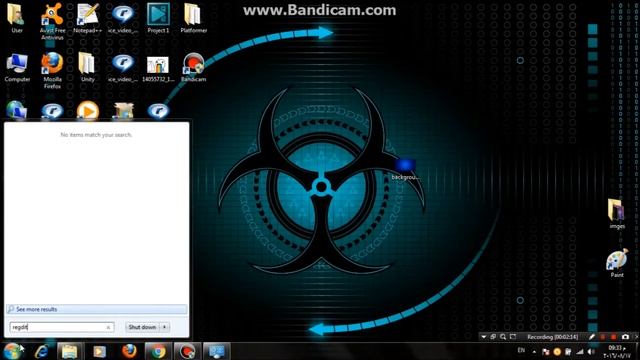This screenshot has height=360, width=640.
Task: Stop the Bandicam recording
Action: pos(613,337)
